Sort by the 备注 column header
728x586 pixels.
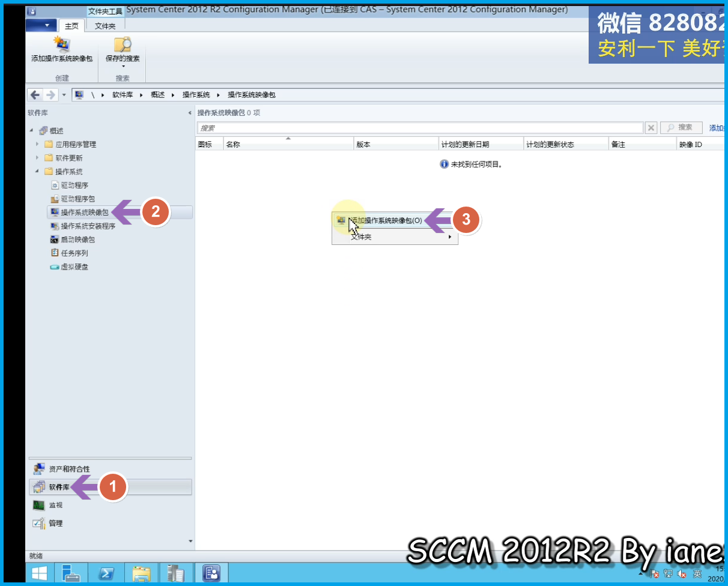click(x=642, y=145)
